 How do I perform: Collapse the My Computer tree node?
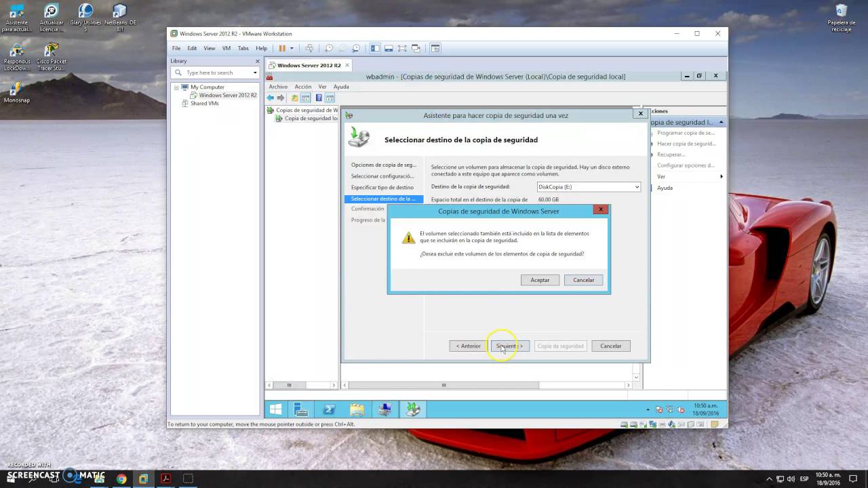click(176, 87)
